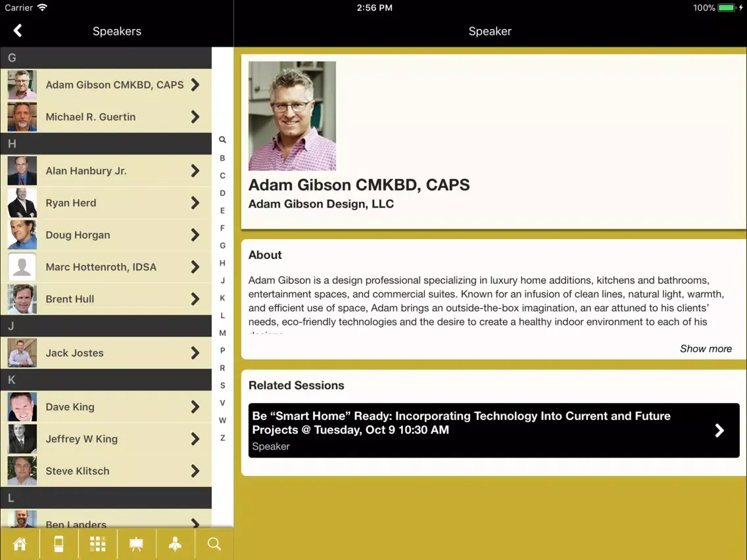Tap the search magnifier in alphabet index
Screen dimensions: 747x560
(x=222, y=139)
